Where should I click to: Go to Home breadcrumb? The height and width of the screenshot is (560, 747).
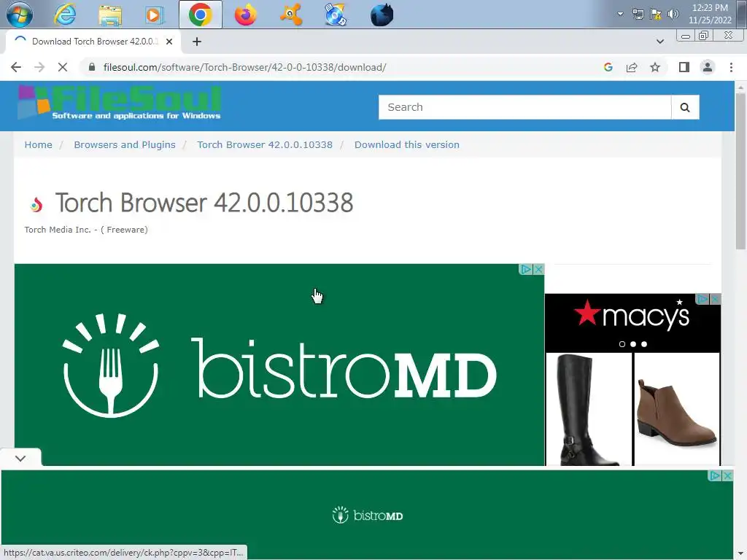38,145
